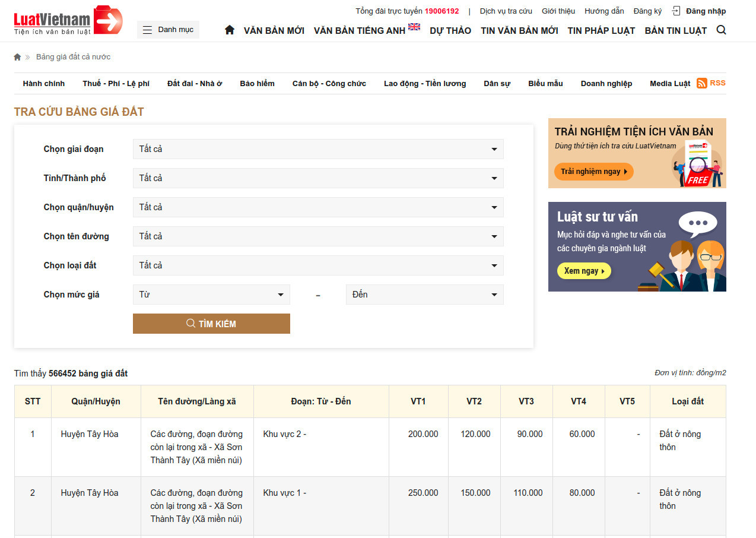Click the login door icon
This screenshot has width=756, height=538.
coord(676,11)
